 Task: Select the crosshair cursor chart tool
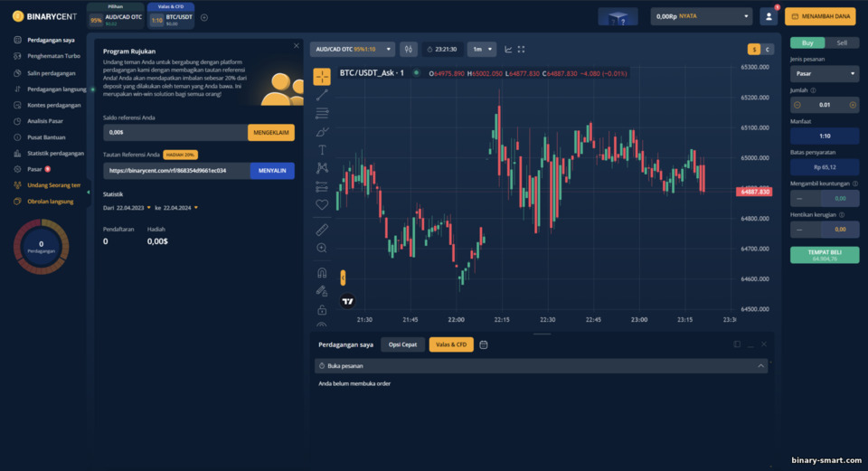pos(322,76)
